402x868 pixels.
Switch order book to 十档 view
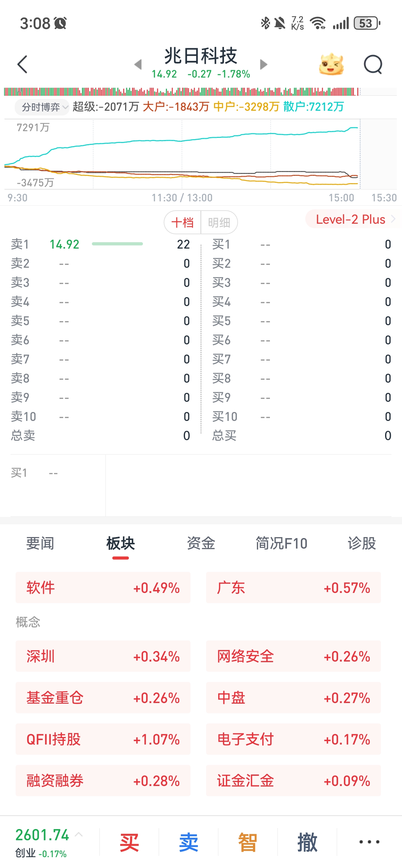point(182,222)
